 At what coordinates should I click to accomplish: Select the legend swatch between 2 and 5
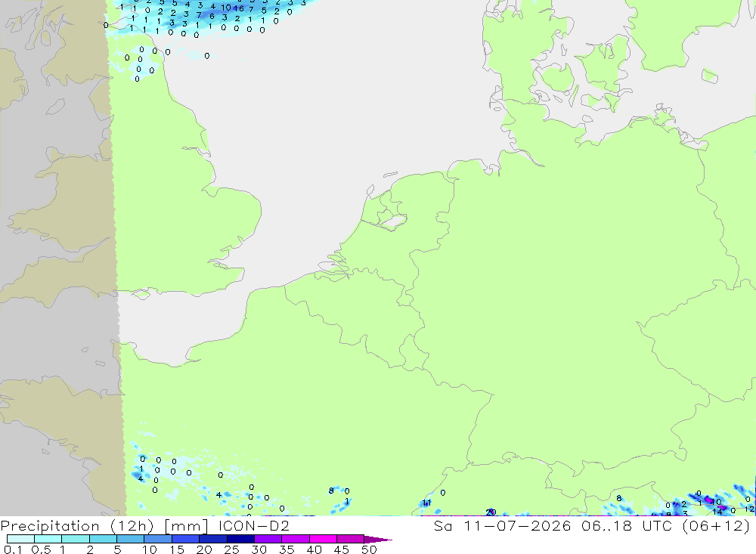pos(103,539)
